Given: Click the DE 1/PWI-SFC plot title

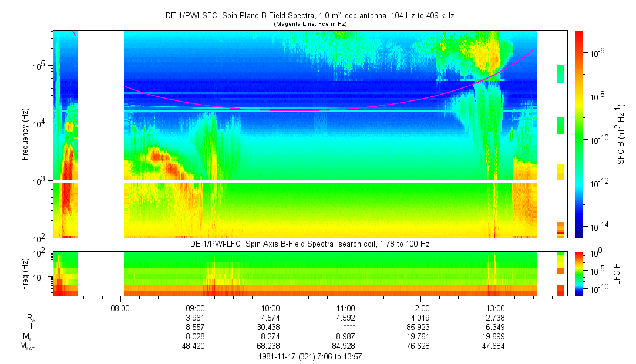Looking at the screenshot, I should (x=309, y=16).
